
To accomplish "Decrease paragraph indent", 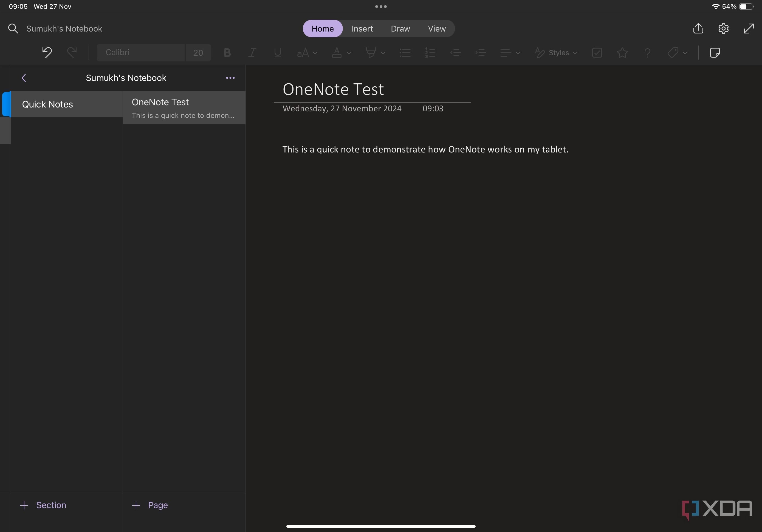I will click(455, 53).
